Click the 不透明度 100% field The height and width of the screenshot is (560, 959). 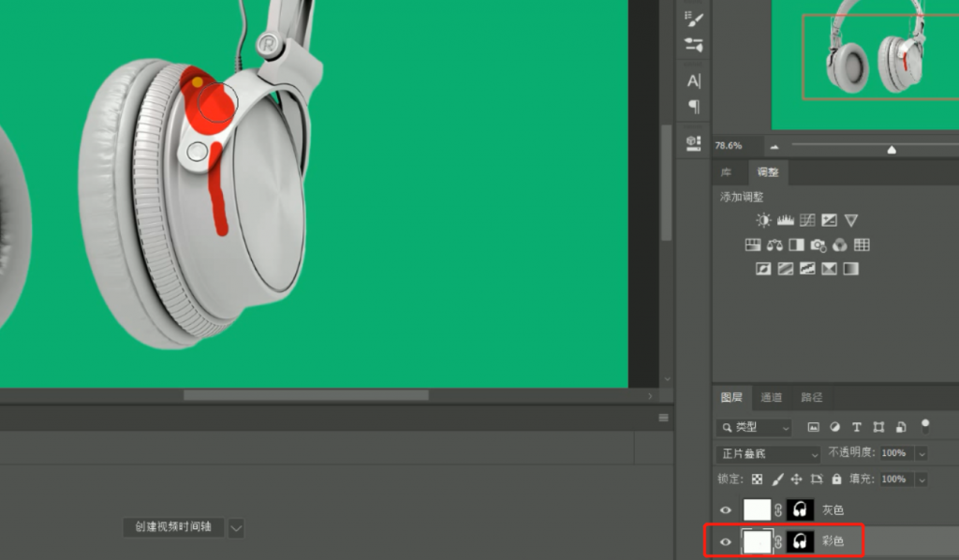point(896,453)
